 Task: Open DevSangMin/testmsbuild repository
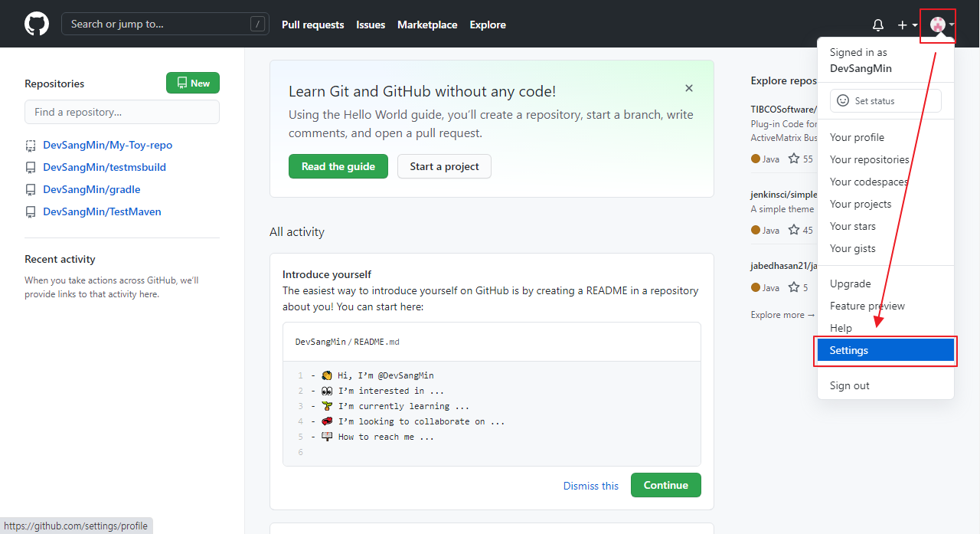coord(105,167)
